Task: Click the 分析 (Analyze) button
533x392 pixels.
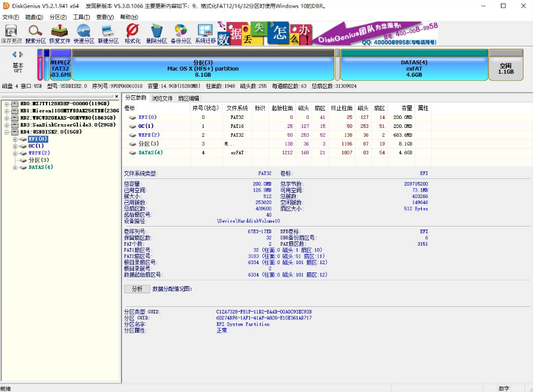Action: coord(137,289)
